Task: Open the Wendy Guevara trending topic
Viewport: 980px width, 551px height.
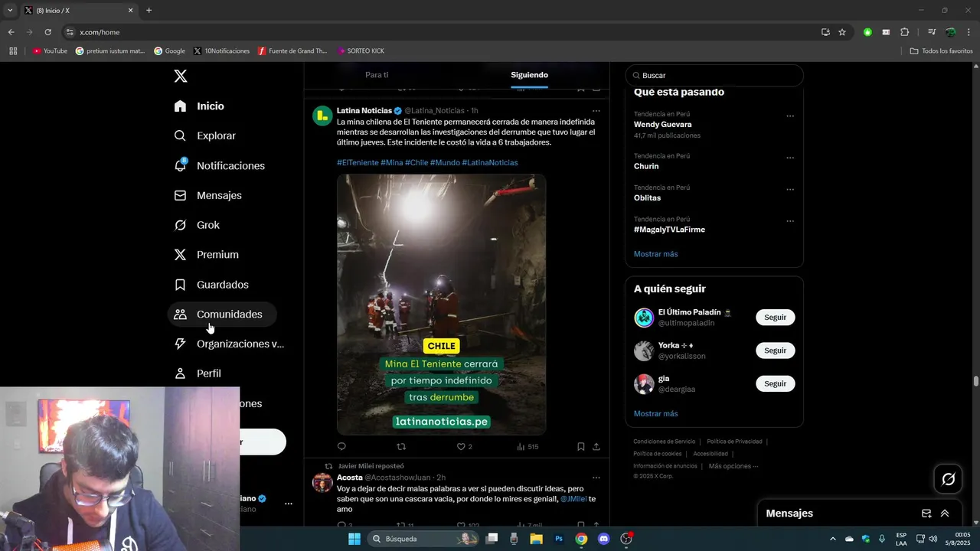Action: point(662,124)
